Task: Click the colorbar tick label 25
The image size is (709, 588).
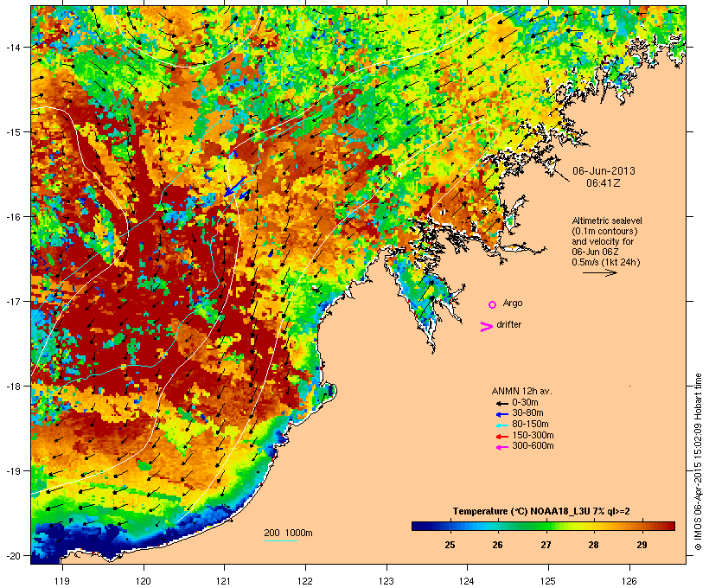Action: [450, 545]
